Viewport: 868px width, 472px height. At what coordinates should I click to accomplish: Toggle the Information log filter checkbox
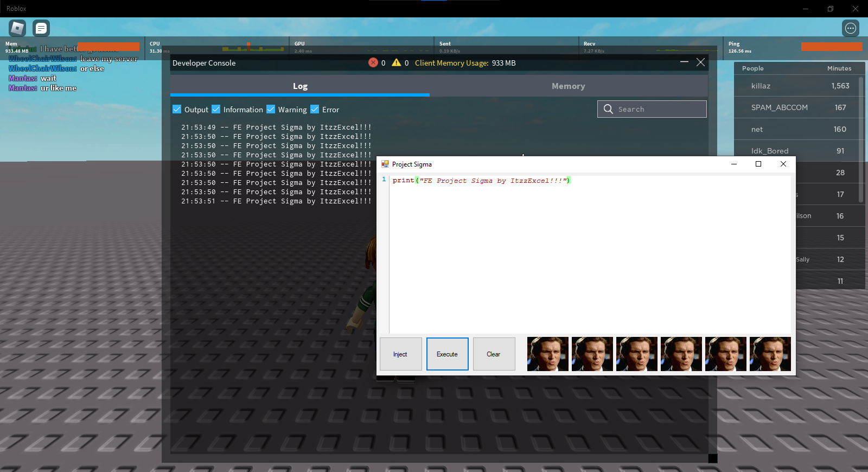[x=216, y=109]
